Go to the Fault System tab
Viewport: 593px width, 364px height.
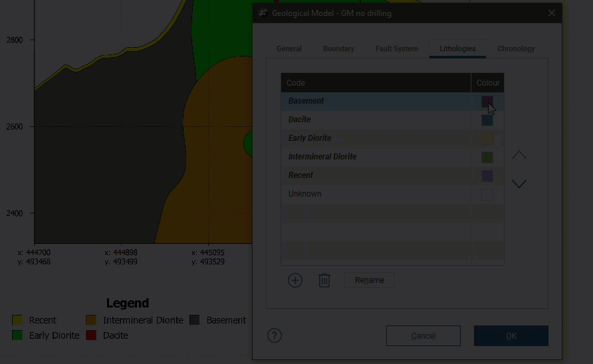tap(396, 48)
